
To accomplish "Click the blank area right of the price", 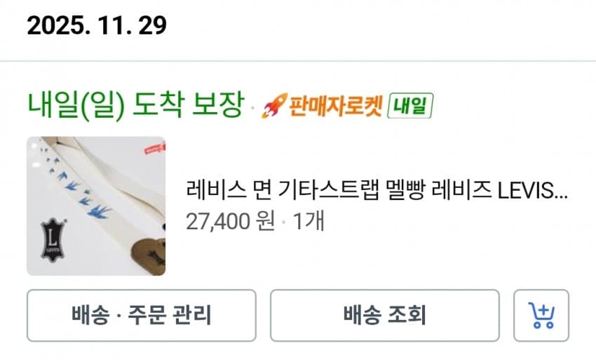I will click(x=449, y=221).
